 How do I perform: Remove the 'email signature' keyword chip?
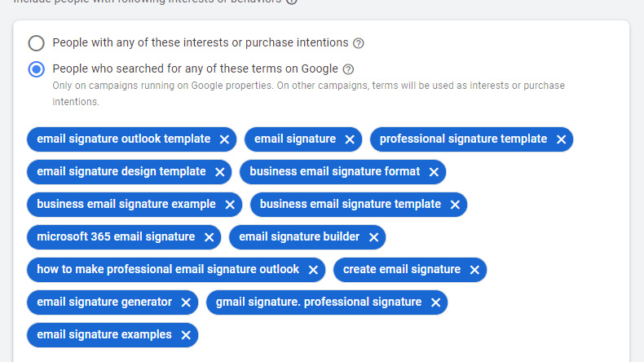pyautogui.click(x=350, y=139)
